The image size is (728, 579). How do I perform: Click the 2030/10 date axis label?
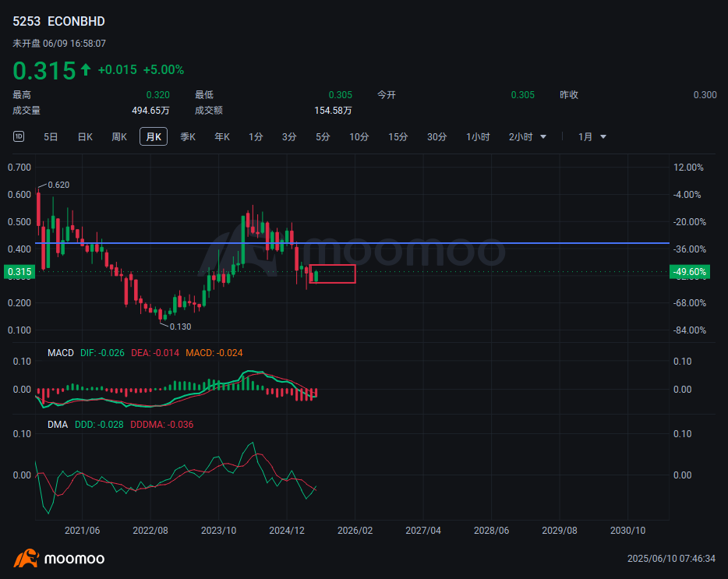pos(627,530)
